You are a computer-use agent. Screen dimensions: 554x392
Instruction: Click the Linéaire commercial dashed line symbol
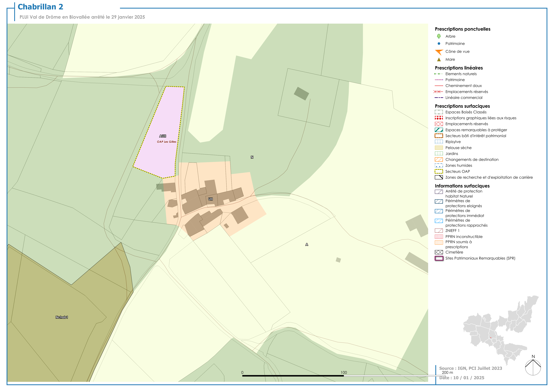click(439, 97)
